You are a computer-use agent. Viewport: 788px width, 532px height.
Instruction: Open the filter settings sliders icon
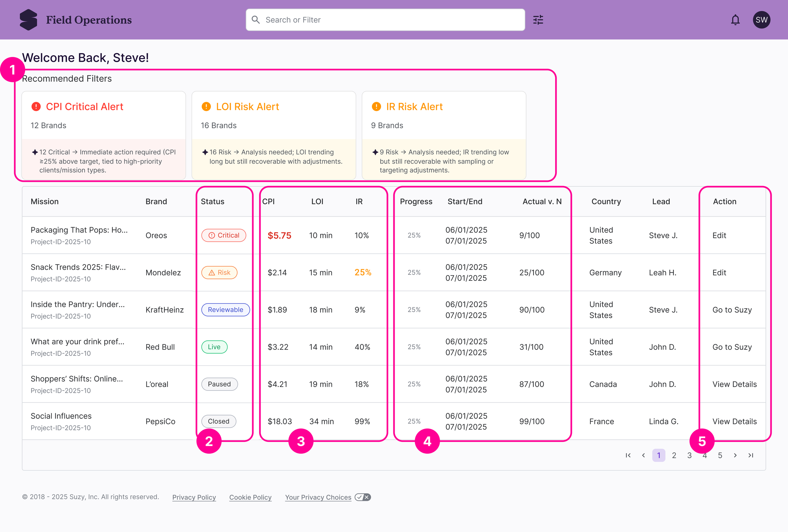point(538,20)
